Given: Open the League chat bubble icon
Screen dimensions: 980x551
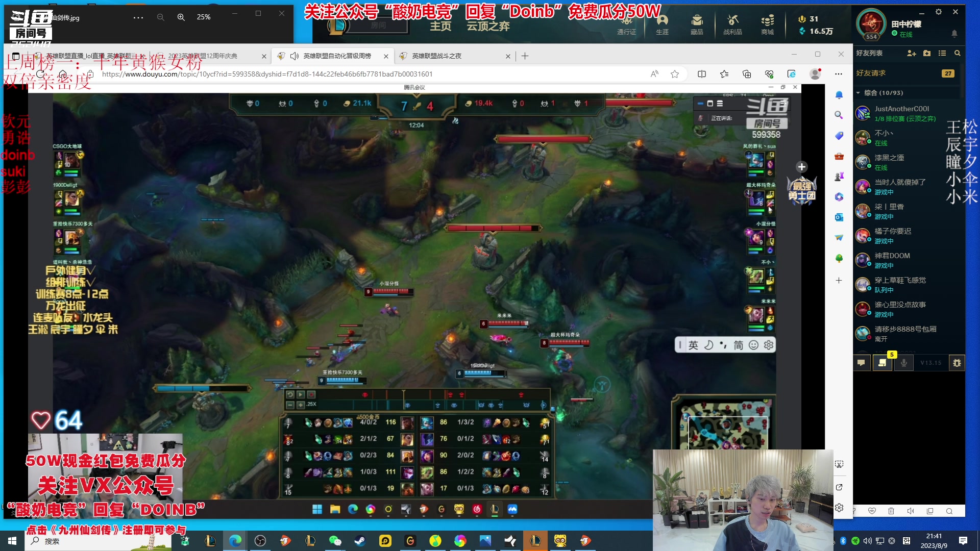Looking at the screenshot, I should click(x=861, y=363).
